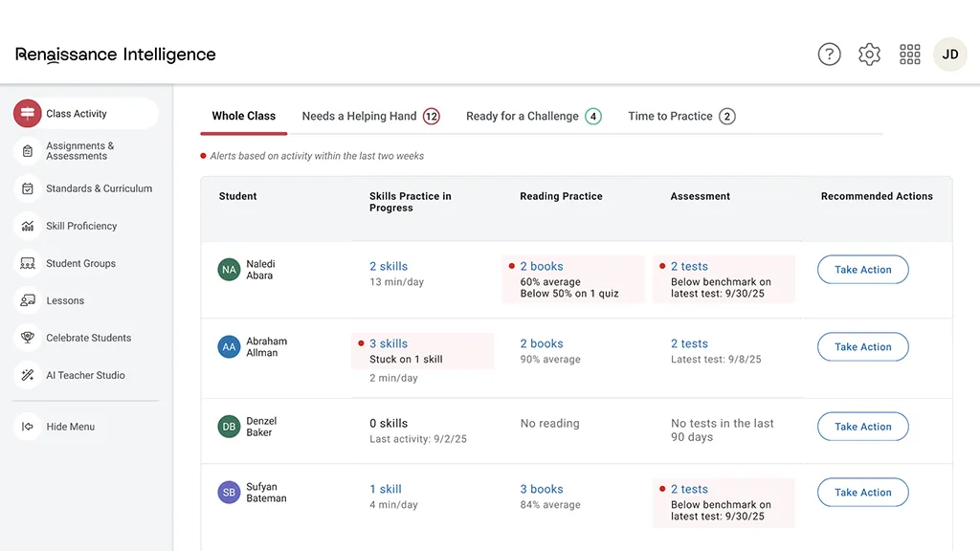Click 'Below 50% on 1 quiz' text

pos(569,294)
